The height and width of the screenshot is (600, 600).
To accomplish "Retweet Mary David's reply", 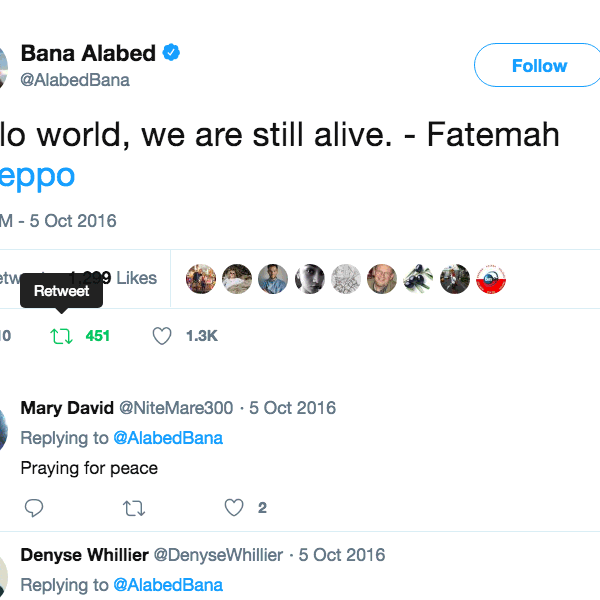I will pos(133,508).
